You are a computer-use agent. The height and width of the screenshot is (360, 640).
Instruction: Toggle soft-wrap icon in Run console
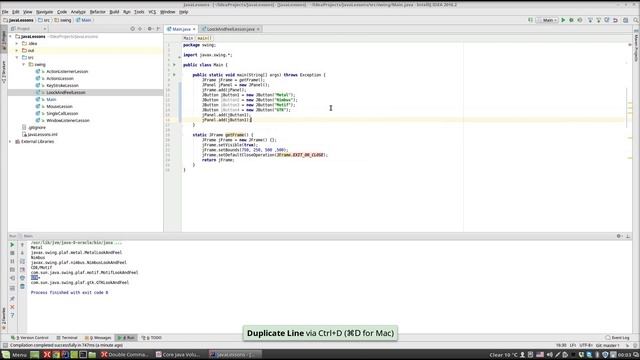(x=22, y=261)
